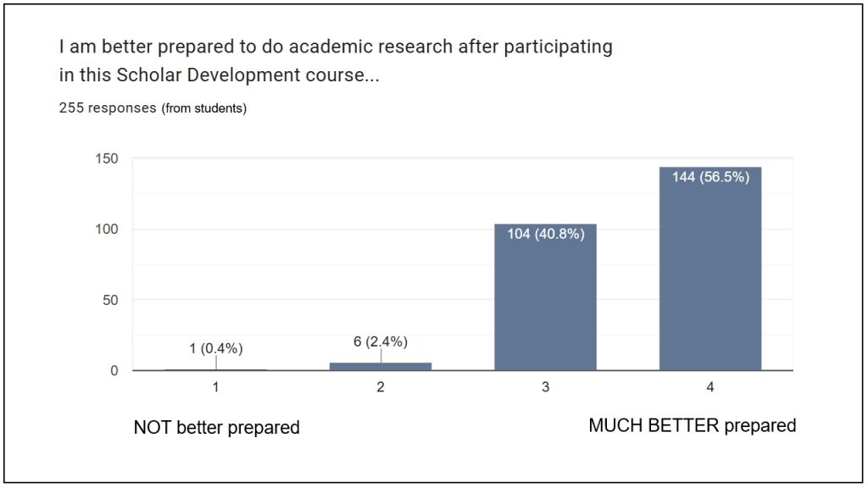
Task: Click x-axis tick label 1
Action: coord(216,387)
